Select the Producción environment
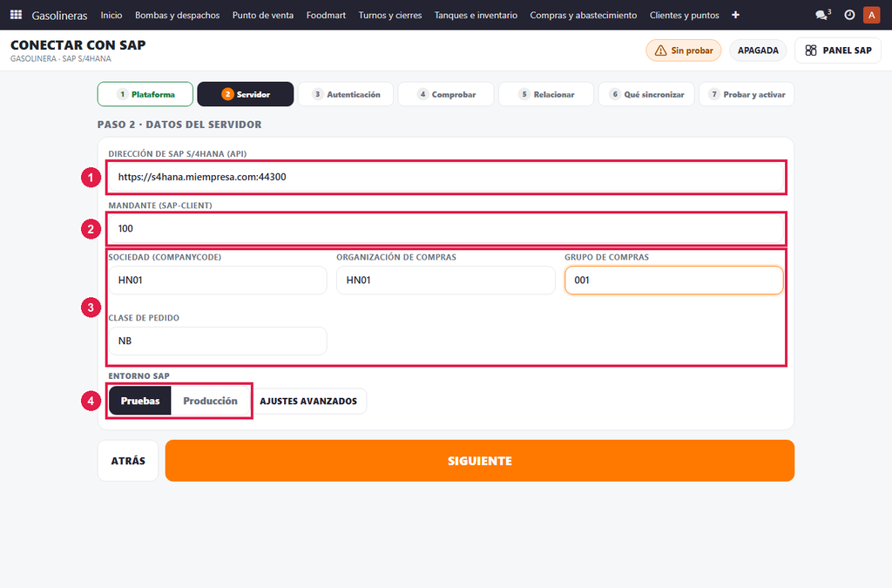This screenshot has width=892, height=588. [210, 401]
